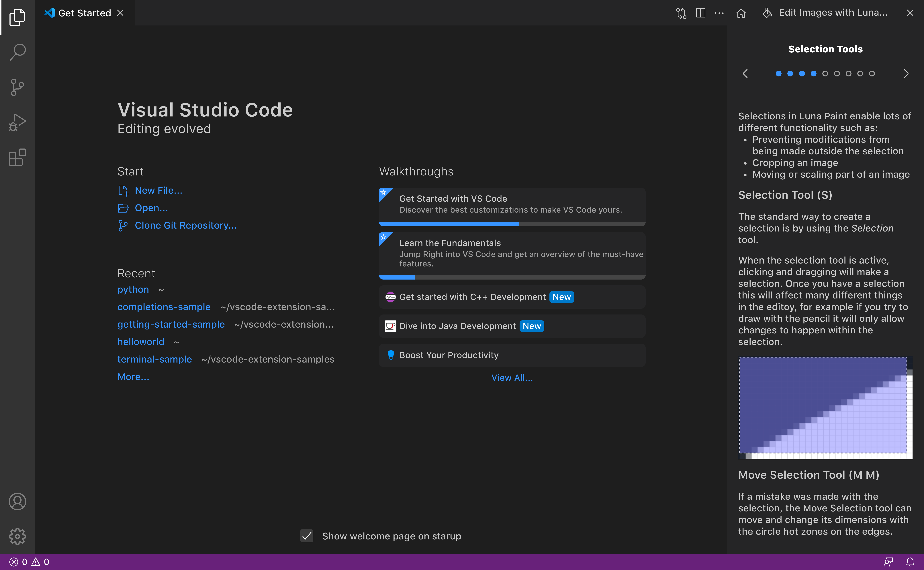Split the editor to the right
This screenshot has height=570, width=924.
(701, 13)
